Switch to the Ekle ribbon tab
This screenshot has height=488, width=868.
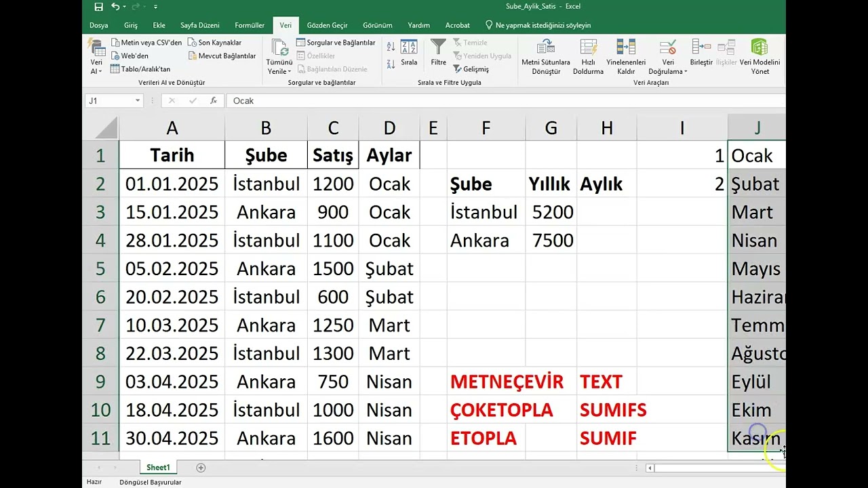159,25
